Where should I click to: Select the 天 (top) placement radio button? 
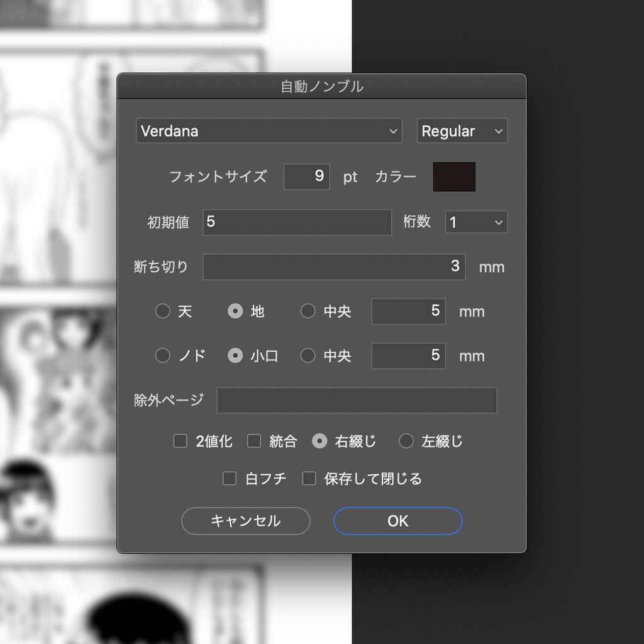[x=163, y=311]
